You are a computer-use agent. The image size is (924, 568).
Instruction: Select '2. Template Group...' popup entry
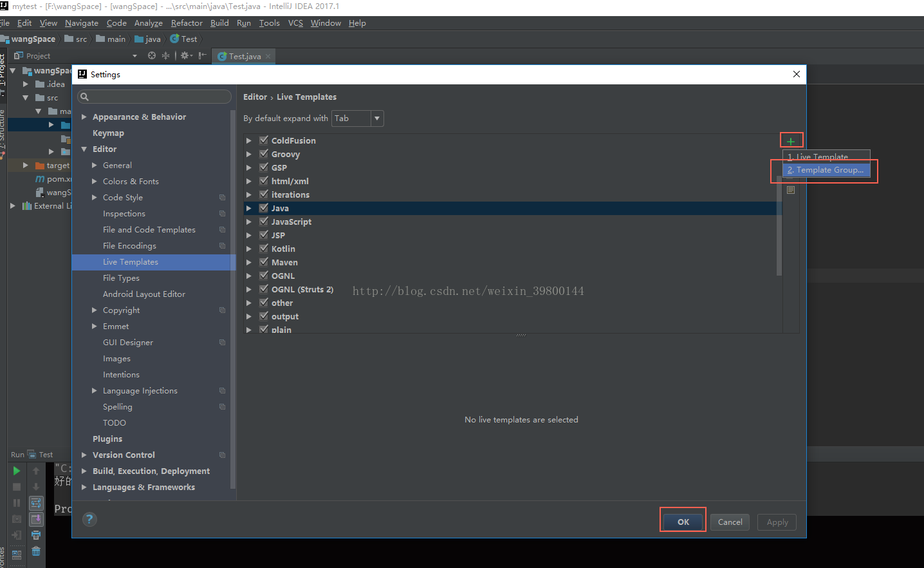click(x=826, y=170)
